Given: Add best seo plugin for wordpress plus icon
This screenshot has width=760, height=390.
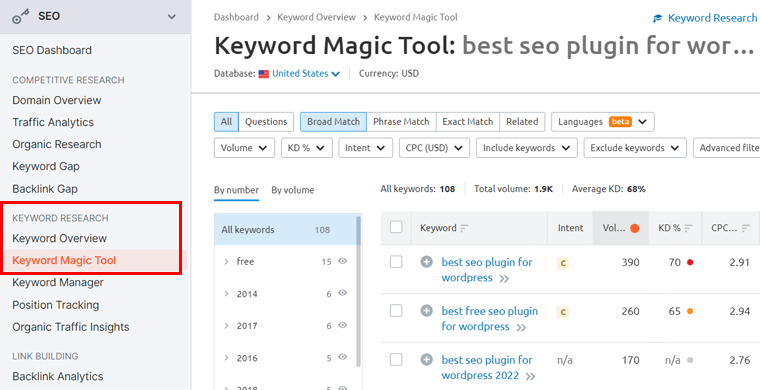Looking at the screenshot, I should [427, 262].
